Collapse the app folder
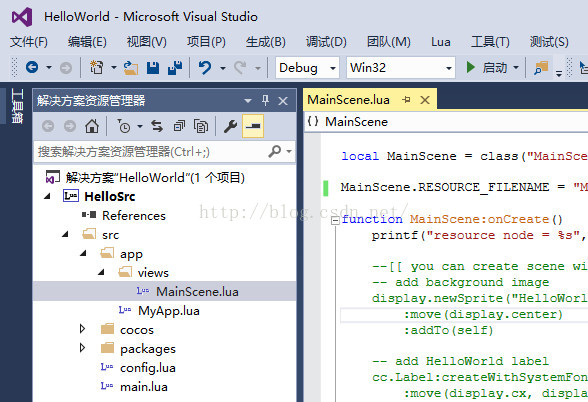 (x=83, y=254)
